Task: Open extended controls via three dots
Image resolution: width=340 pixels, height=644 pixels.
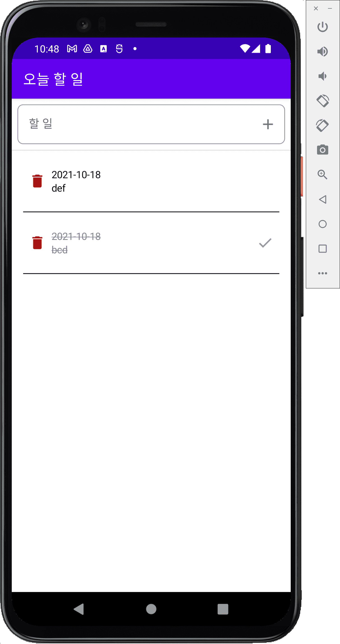Action: click(323, 273)
